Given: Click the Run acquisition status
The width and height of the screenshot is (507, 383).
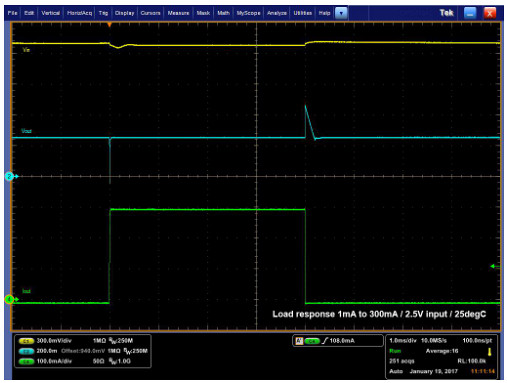Looking at the screenshot, I should tap(395, 351).
